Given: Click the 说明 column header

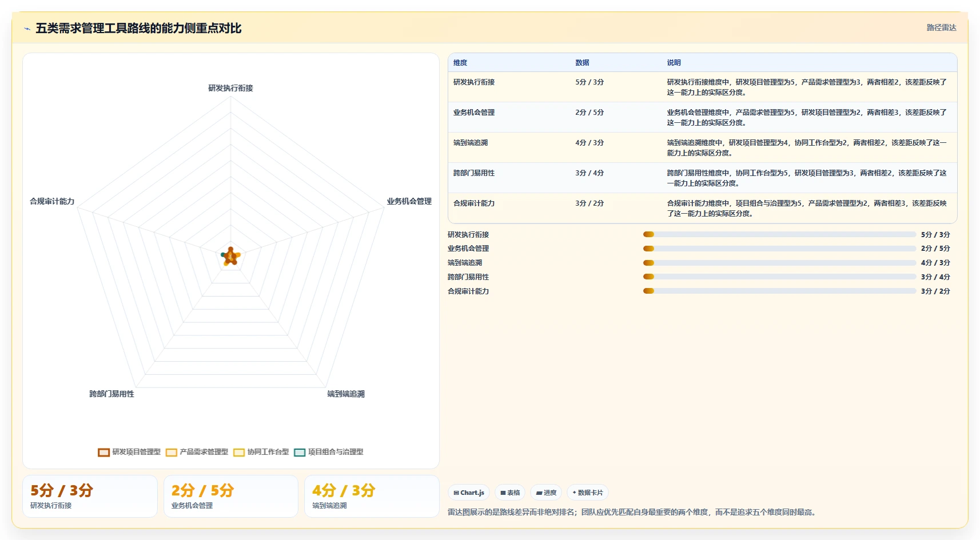Looking at the screenshot, I should [674, 63].
